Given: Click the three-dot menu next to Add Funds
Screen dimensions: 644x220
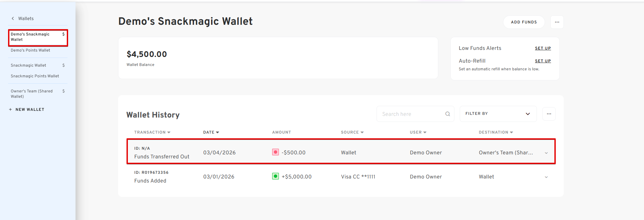Looking at the screenshot, I should [557, 22].
